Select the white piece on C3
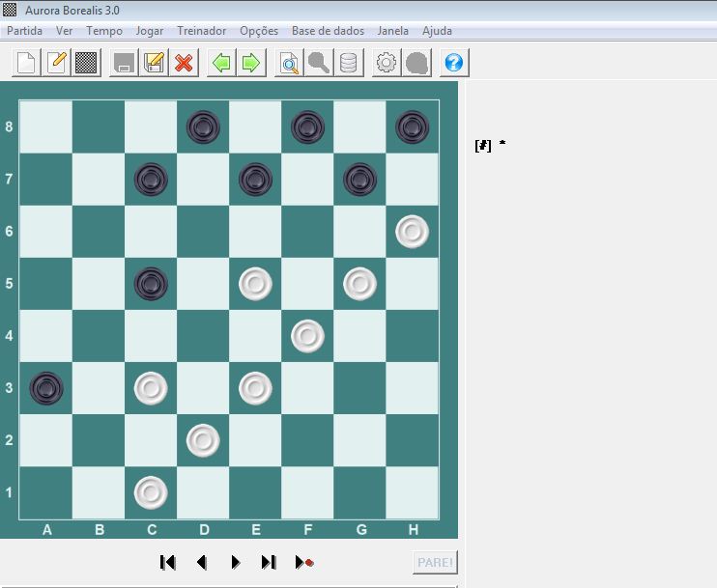Screen dimensions: 717x588 pos(151,388)
